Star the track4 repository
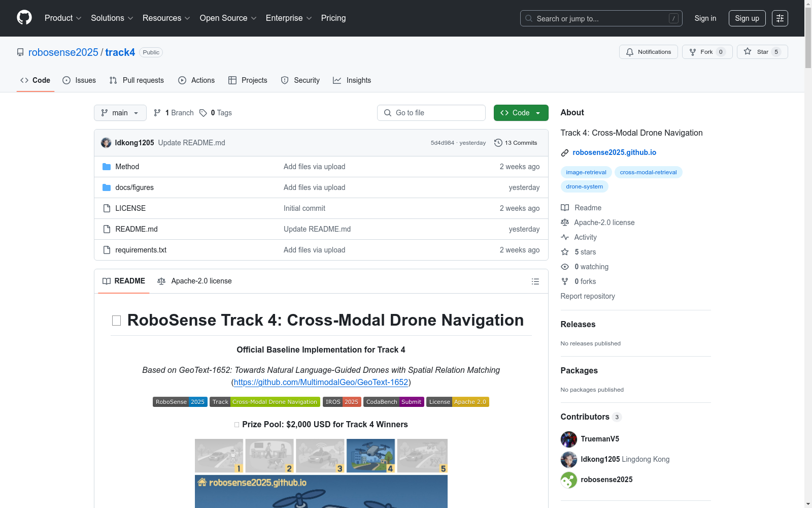Screen dimensions: 812x508 (x=762, y=52)
